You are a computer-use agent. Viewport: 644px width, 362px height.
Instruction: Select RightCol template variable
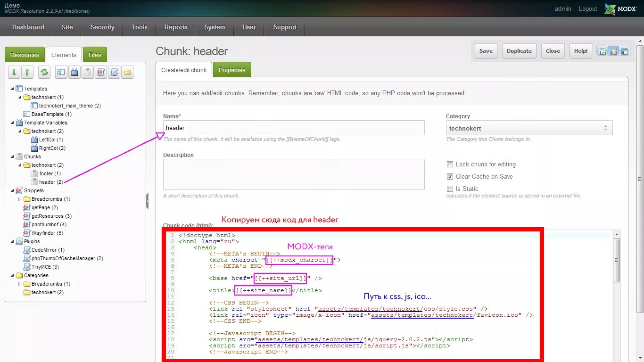point(52,148)
